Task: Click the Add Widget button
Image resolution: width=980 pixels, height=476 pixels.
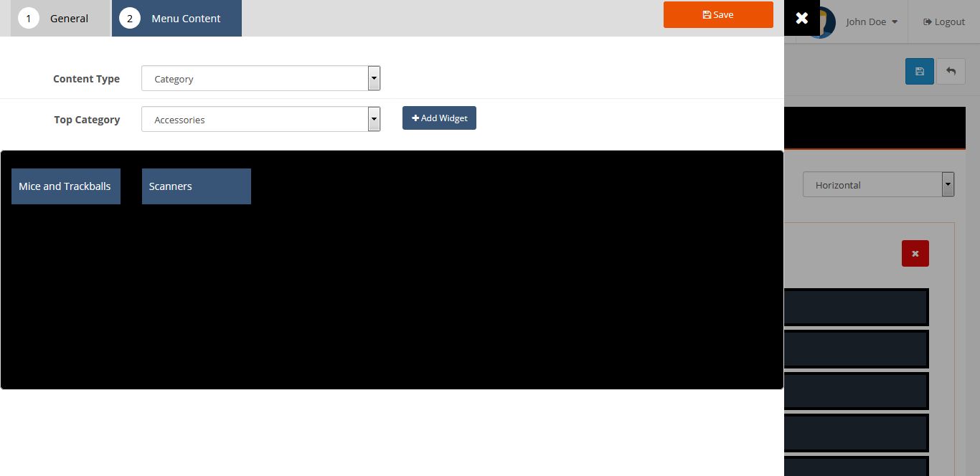Action: [439, 118]
